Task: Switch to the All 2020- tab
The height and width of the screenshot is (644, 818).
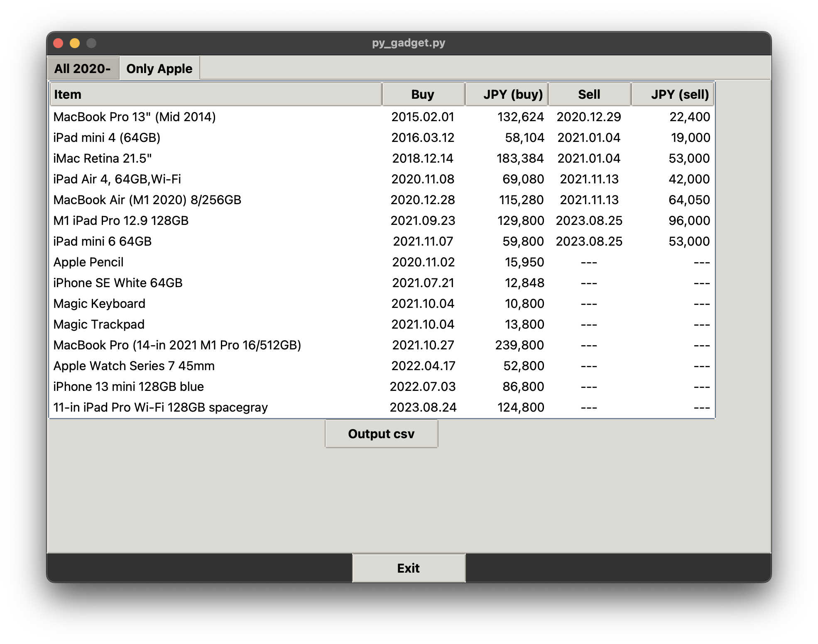Action: [x=83, y=68]
